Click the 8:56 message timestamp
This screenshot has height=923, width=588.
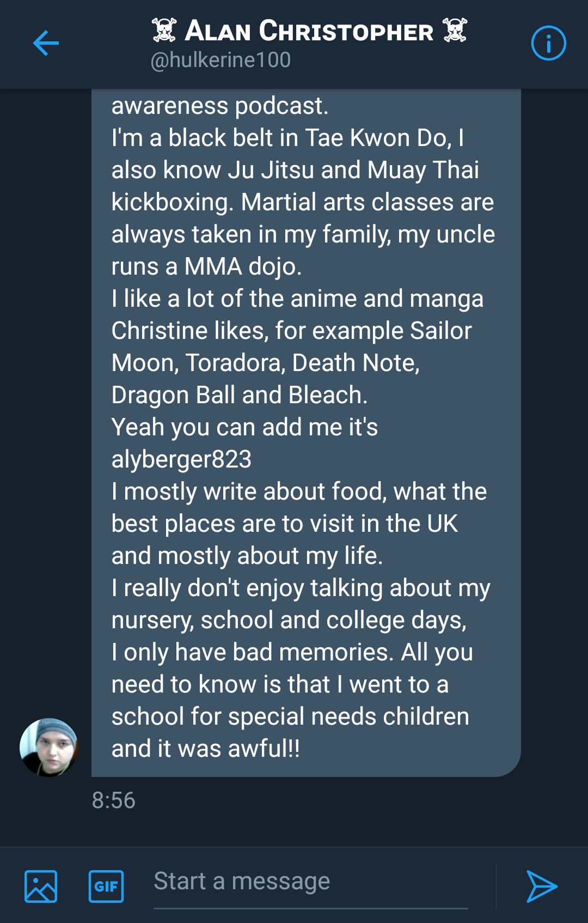(113, 800)
